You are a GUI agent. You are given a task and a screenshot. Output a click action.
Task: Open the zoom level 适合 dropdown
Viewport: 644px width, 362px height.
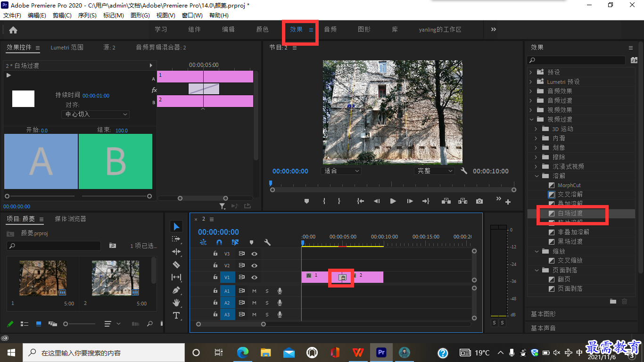pos(341,171)
